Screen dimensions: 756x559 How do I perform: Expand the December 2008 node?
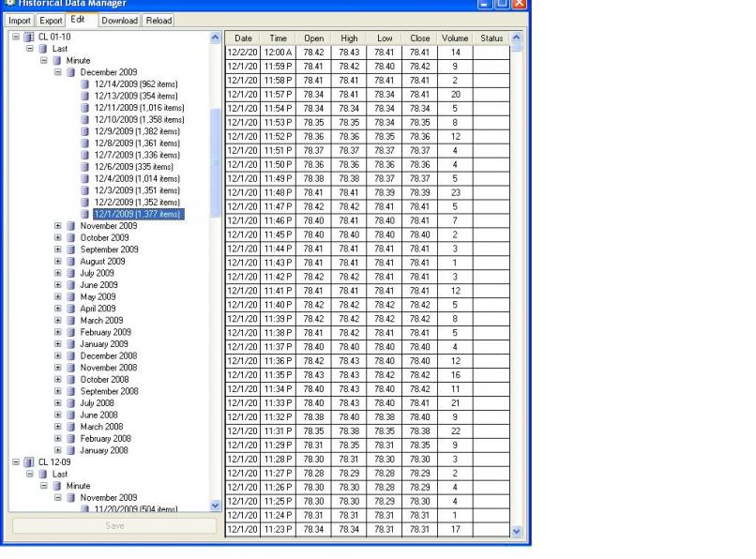[x=58, y=356]
